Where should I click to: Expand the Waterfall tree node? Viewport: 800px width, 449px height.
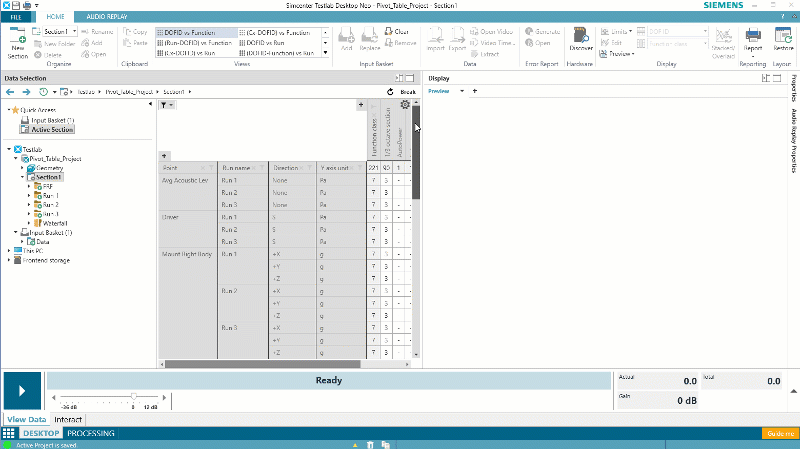pyautogui.click(x=30, y=222)
